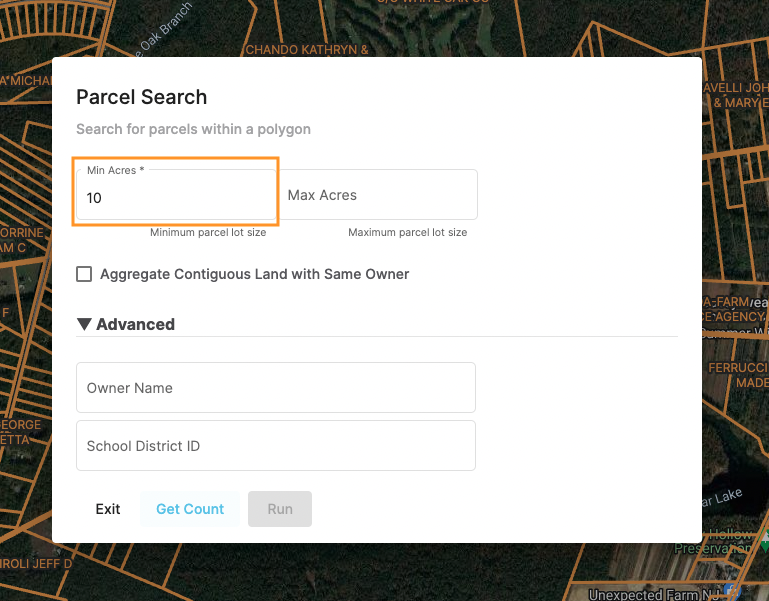Viewport: 769px width, 601px height.
Task: Click the Owner Name field
Action: (x=276, y=388)
